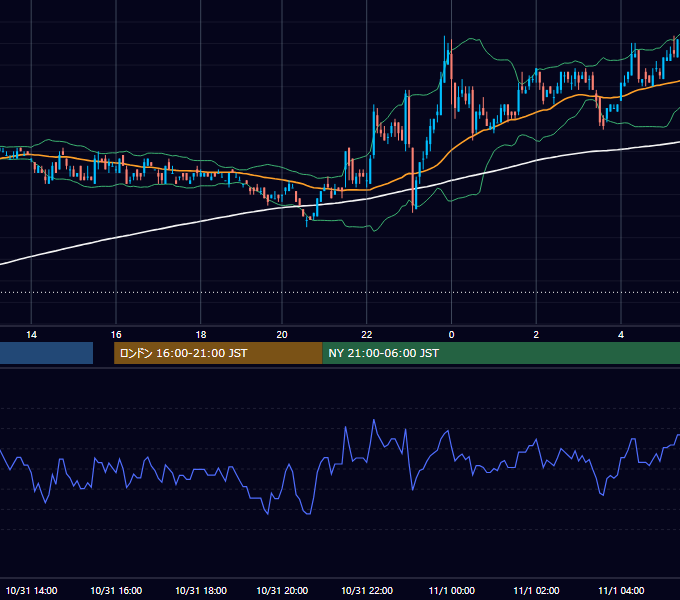The image size is (680, 600).
Task: Click the 22 hour axis label
Action: [366, 335]
